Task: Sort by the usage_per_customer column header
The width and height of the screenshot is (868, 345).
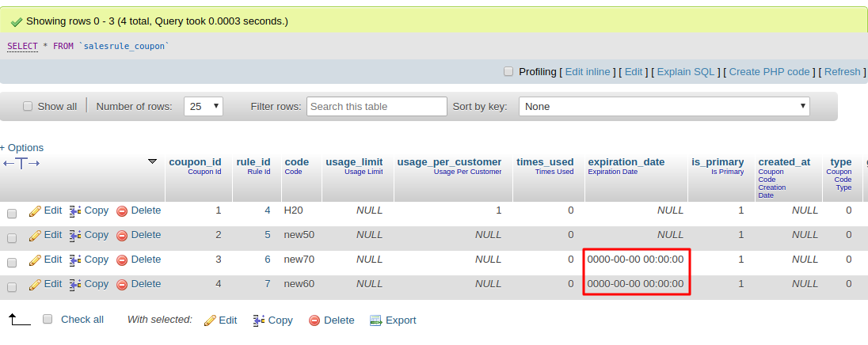Action: [449, 162]
